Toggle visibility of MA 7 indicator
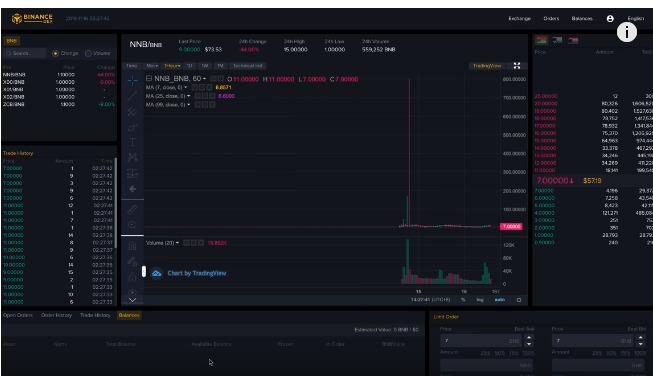Viewport: 653px width, 376px height. [194, 87]
